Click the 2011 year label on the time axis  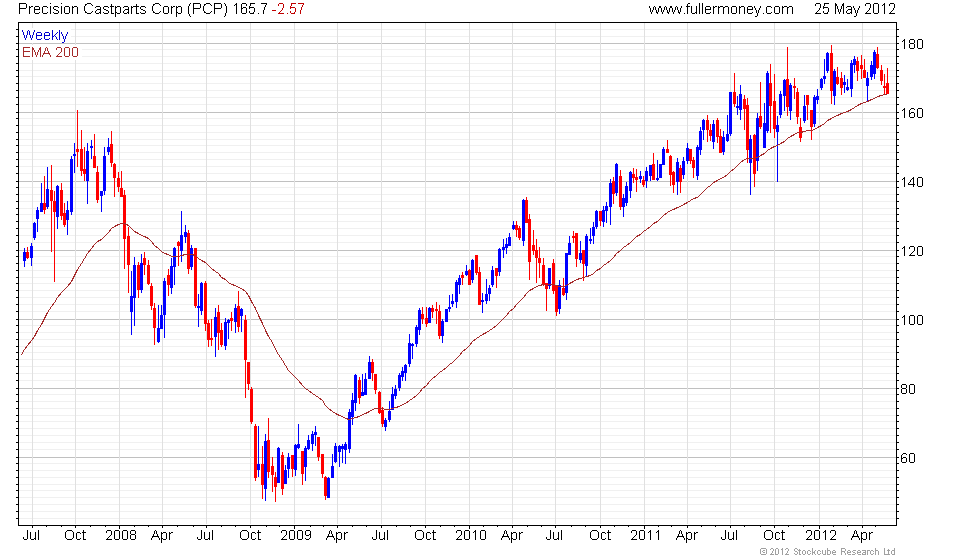coord(646,536)
